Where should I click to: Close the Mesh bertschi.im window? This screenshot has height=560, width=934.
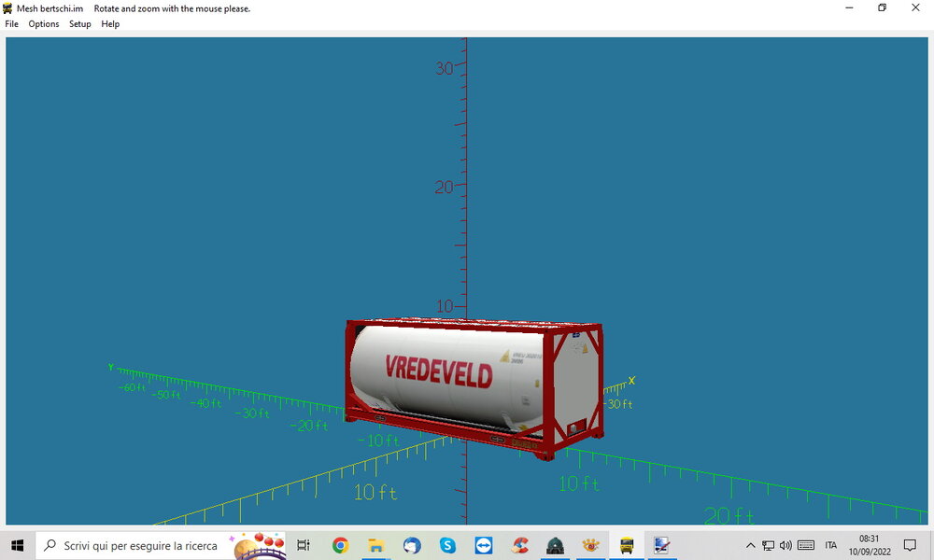tap(915, 7)
